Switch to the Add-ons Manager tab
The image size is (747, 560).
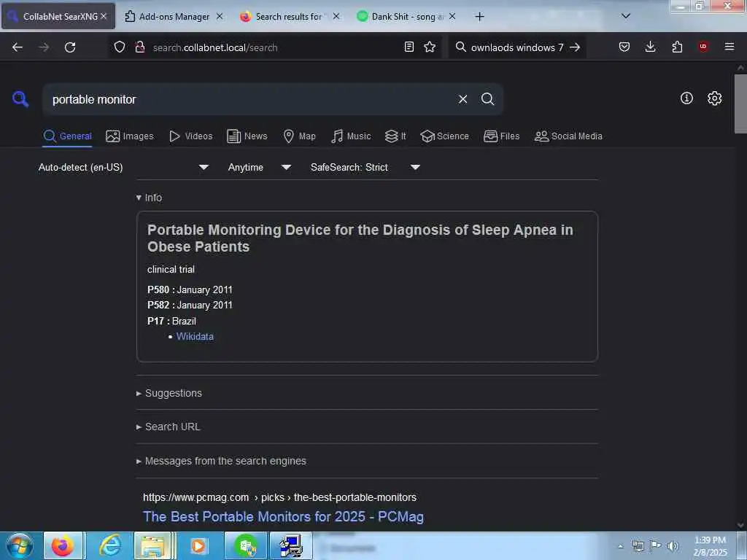pyautogui.click(x=174, y=16)
